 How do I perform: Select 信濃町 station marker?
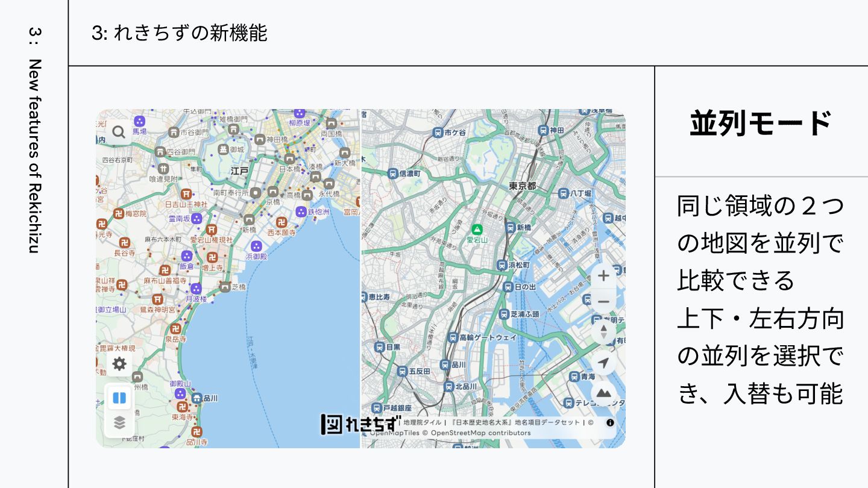pos(392,174)
